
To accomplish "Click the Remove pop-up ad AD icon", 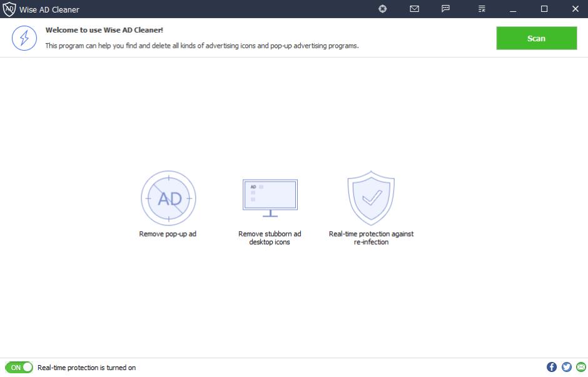I will click(168, 199).
